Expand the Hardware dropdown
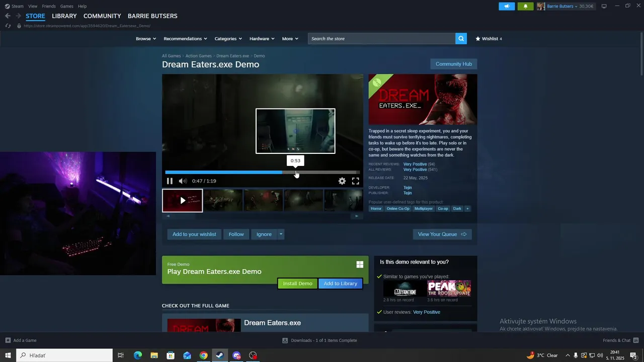This screenshot has width=644, height=362. click(x=262, y=39)
